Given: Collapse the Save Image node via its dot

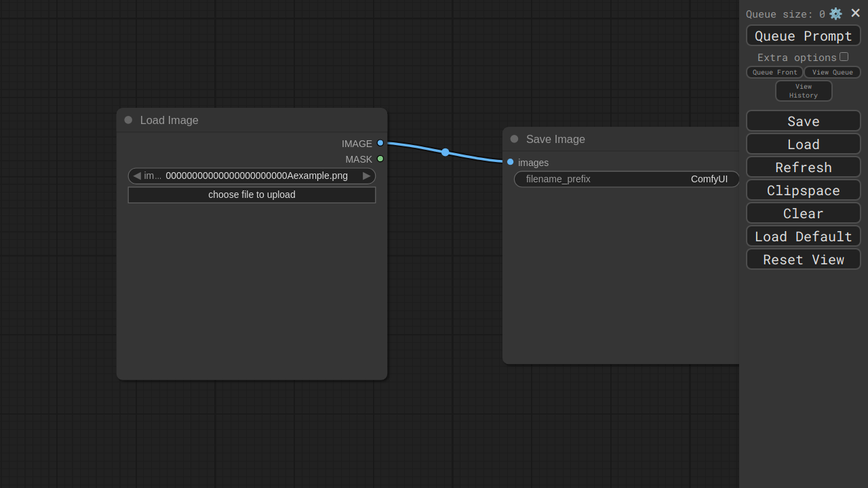Looking at the screenshot, I should pyautogui.click(x=514, y=139).
